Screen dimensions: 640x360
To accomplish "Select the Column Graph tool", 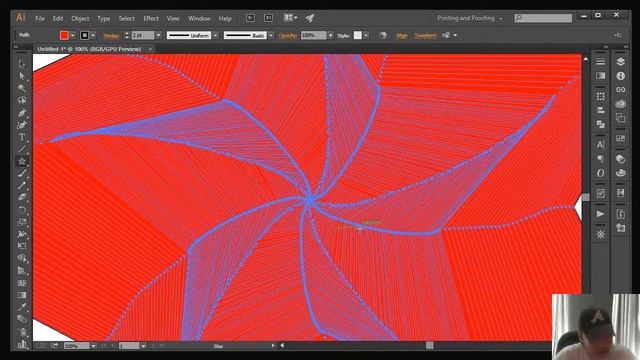I will point(22,344).
